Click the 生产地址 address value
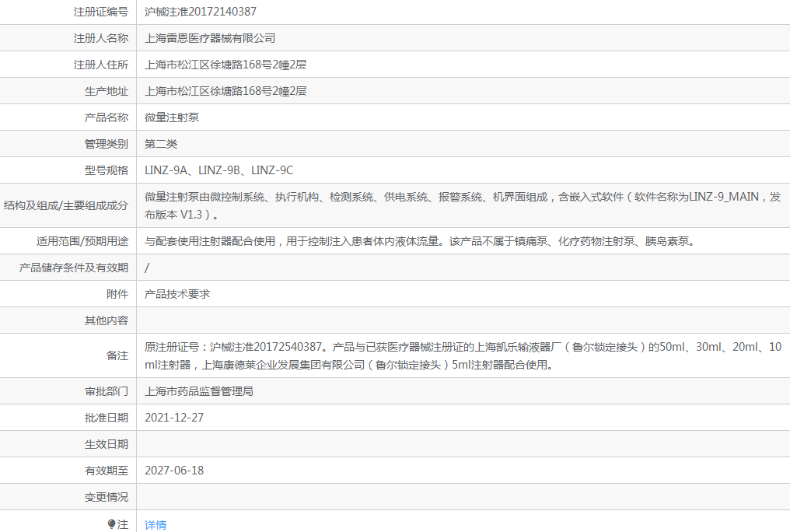The image size is (790, 532). click(x=225, y=91)
